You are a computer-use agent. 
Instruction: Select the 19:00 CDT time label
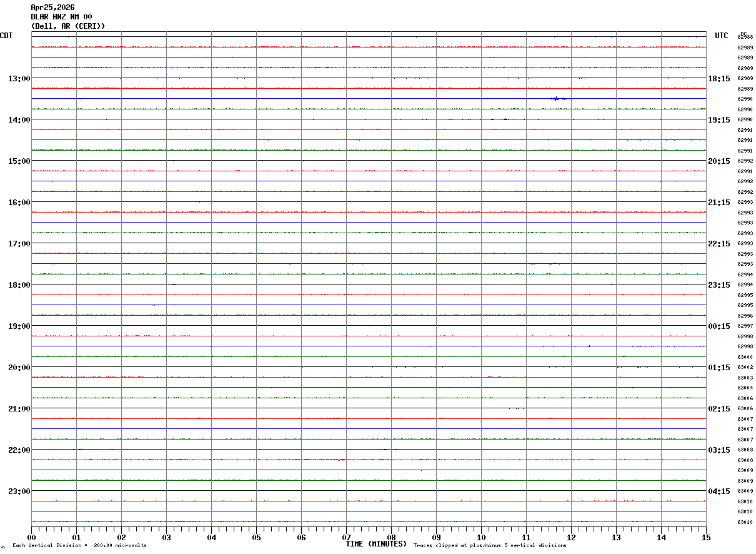(19, 326)
